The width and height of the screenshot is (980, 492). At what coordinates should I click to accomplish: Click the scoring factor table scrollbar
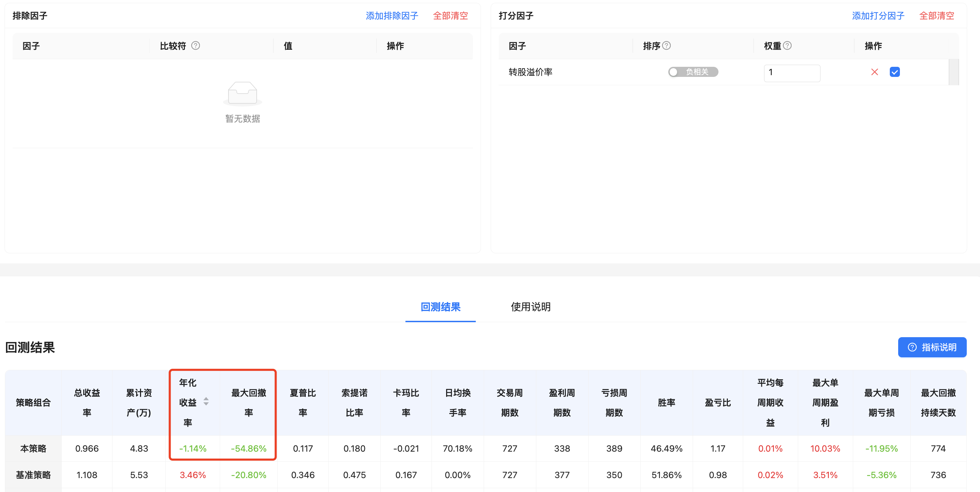coord(954,72)
